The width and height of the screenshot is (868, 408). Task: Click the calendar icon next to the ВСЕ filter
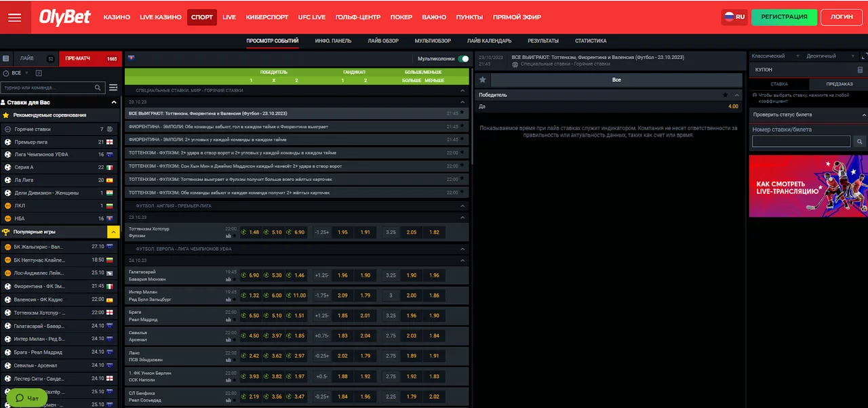pyautogui.click(x=39, y=73)
